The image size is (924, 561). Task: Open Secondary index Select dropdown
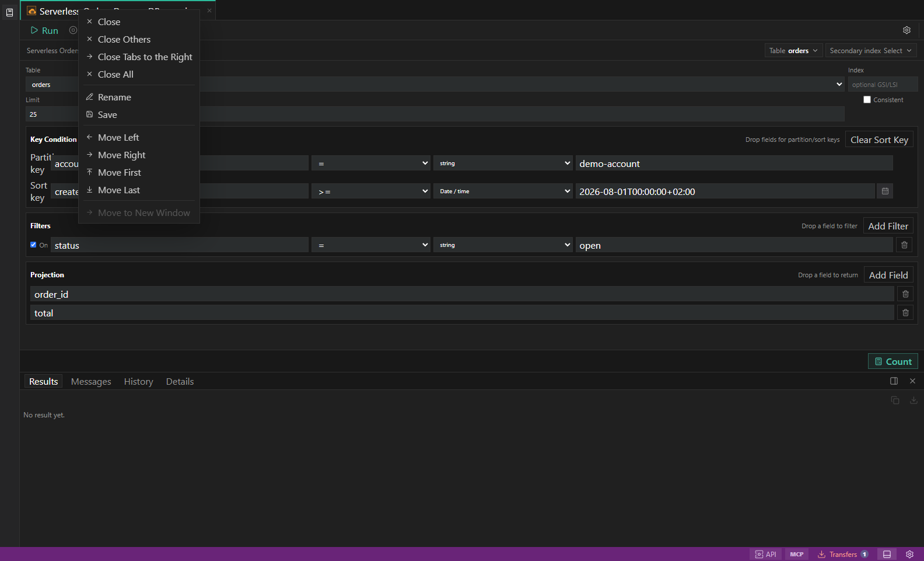point(870,51)
